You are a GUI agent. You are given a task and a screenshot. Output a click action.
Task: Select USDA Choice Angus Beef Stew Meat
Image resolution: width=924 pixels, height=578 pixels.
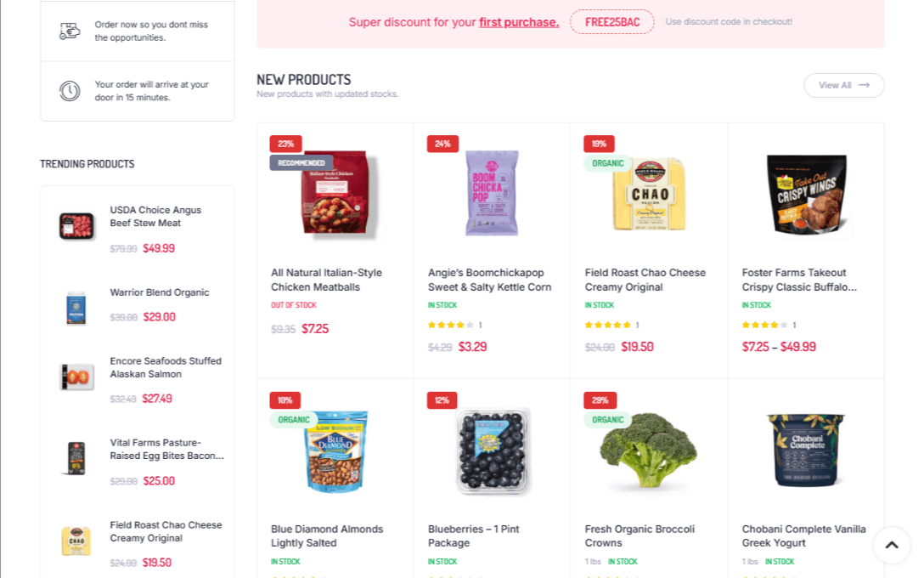(x=156, y=217)
